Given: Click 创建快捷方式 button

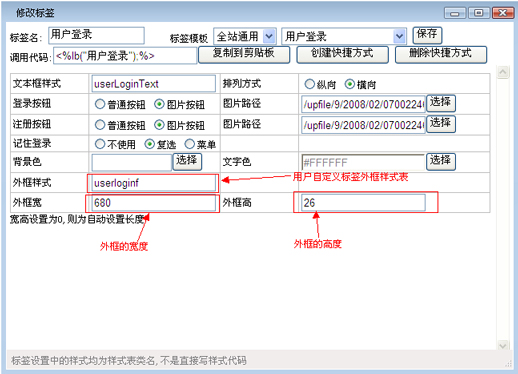Looking at the screenshot, I should coord(342,54).
